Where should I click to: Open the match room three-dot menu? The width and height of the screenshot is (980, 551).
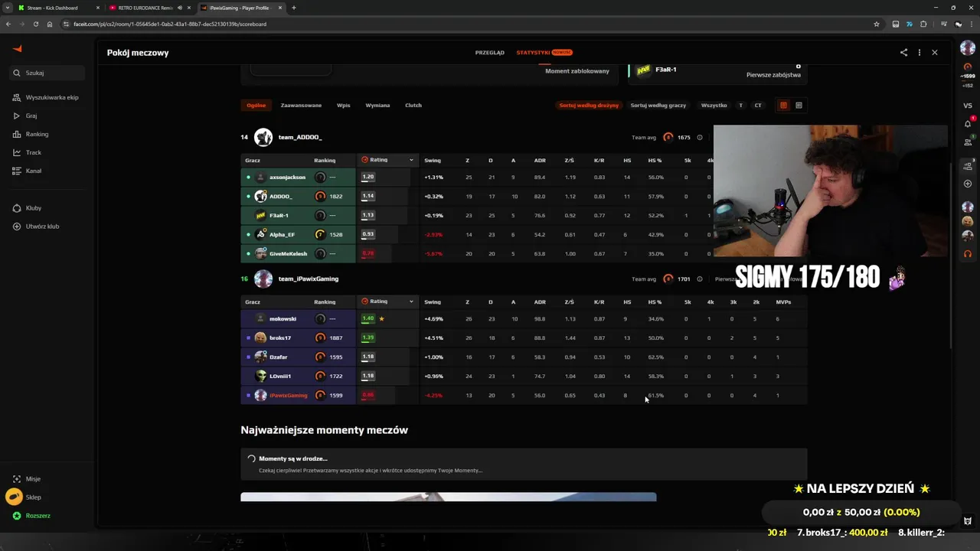pyautogui.click(x=920, y=53)
